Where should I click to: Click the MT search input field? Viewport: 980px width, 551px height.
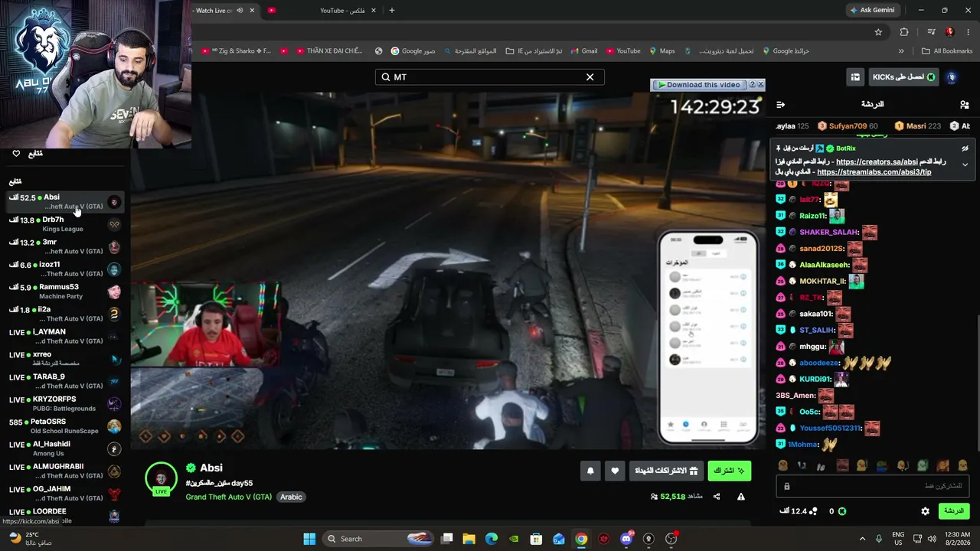pyautogui.click(x=489, y=77)
